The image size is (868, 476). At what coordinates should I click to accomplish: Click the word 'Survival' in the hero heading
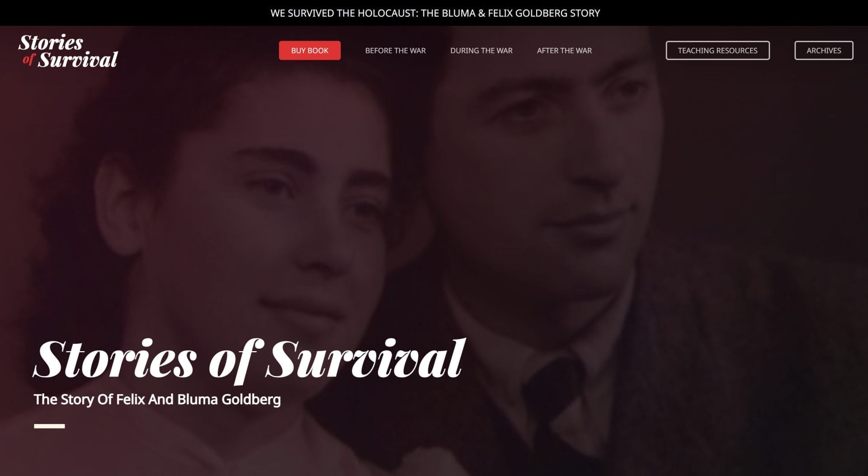pos(365,359)
